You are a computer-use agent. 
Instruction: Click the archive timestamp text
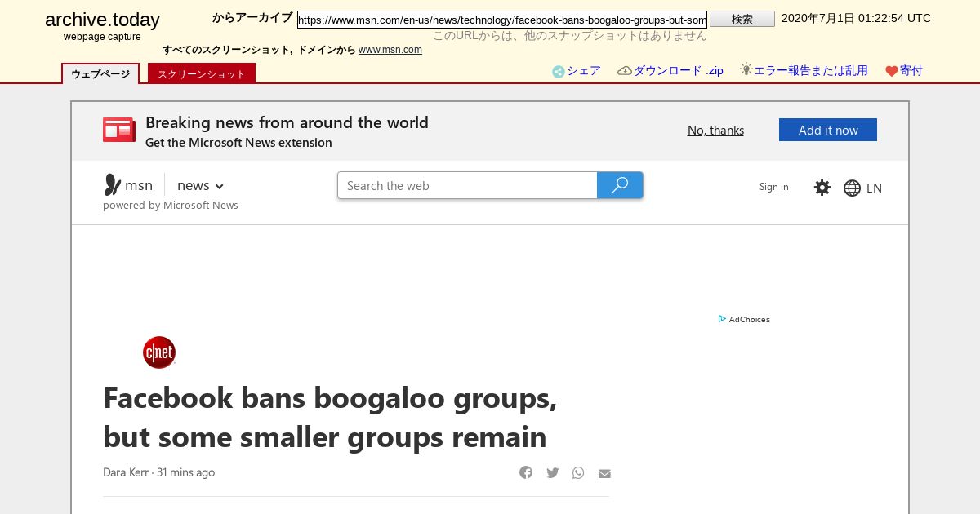[x=856, y=18]
